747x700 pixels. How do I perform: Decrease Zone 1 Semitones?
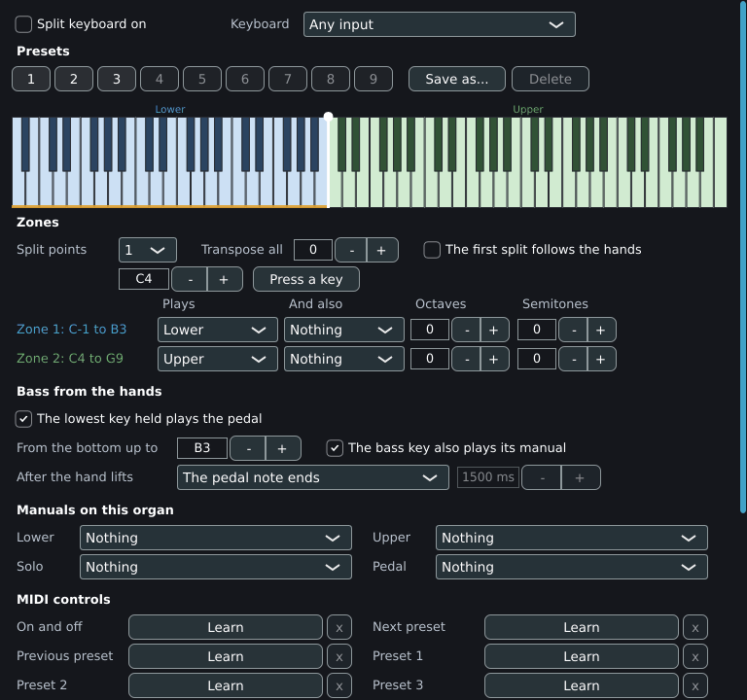pos(573,330)
